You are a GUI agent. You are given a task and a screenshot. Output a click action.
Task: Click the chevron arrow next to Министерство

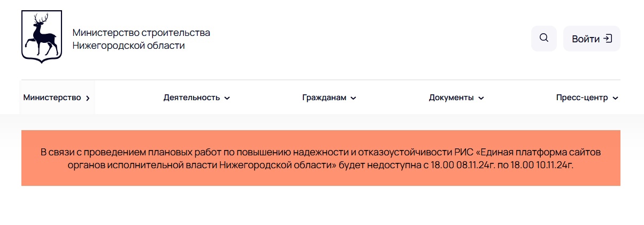(88, 98)
